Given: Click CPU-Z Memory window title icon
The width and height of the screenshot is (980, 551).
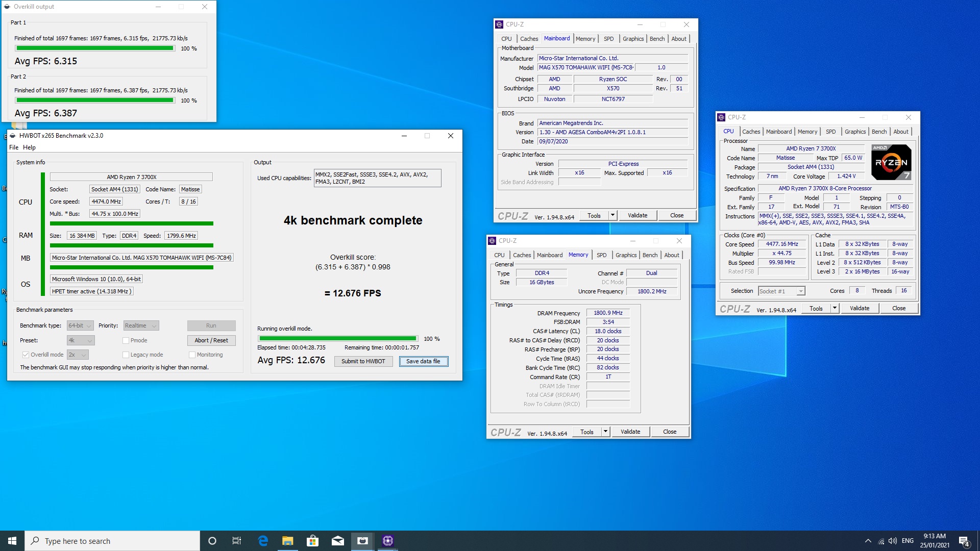Looking at the screenshot, I should (x=492, y=241).
